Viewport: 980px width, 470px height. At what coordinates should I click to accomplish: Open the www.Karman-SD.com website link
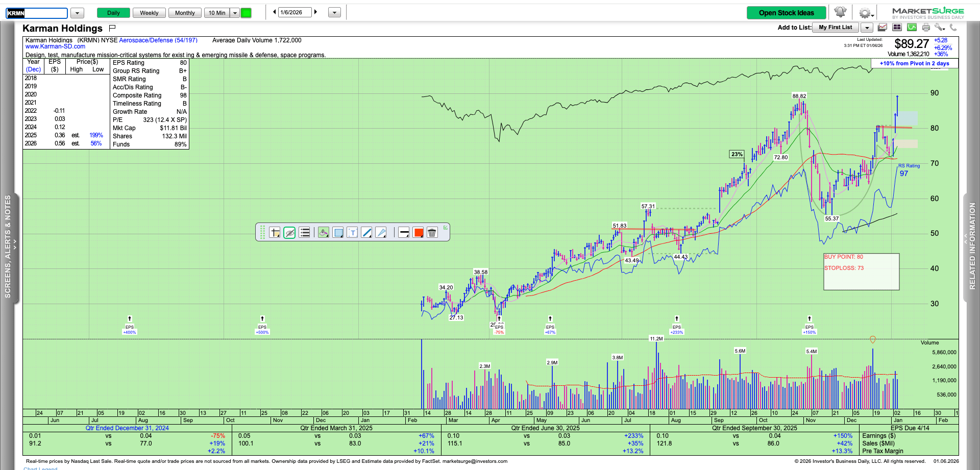click(x=55, y=46)
